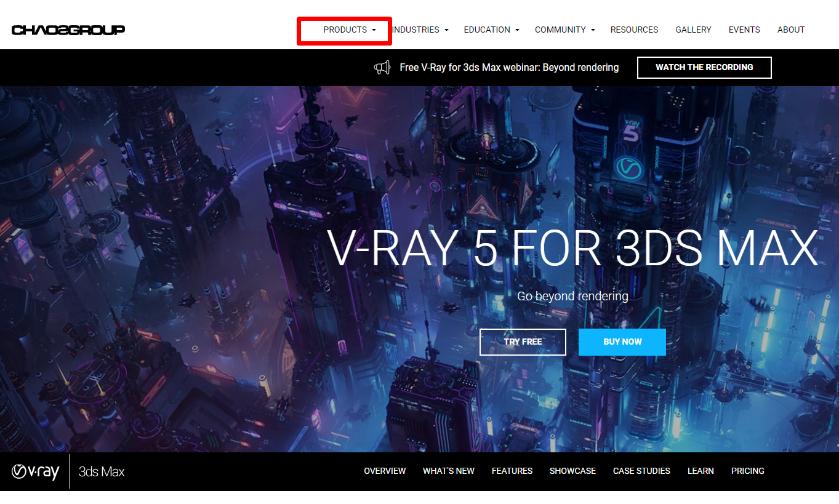Click the Watch the Recording button
The height and width of the screenshot is (504, 839).
pos(704,68)
